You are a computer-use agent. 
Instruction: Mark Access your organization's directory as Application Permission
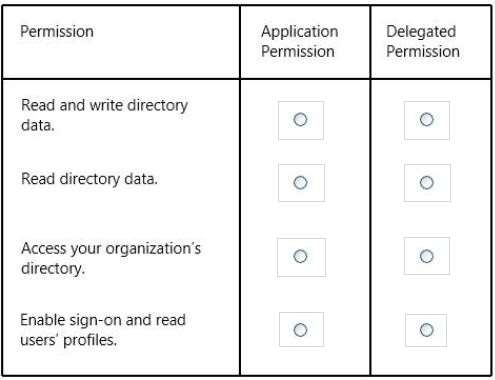300,256
